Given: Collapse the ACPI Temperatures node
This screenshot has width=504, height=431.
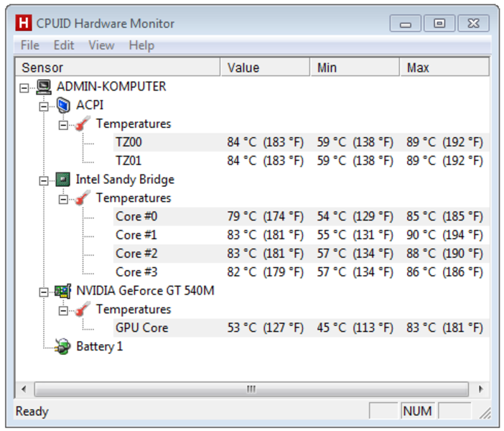Looking at the screenshot, I should click(63, 125).
